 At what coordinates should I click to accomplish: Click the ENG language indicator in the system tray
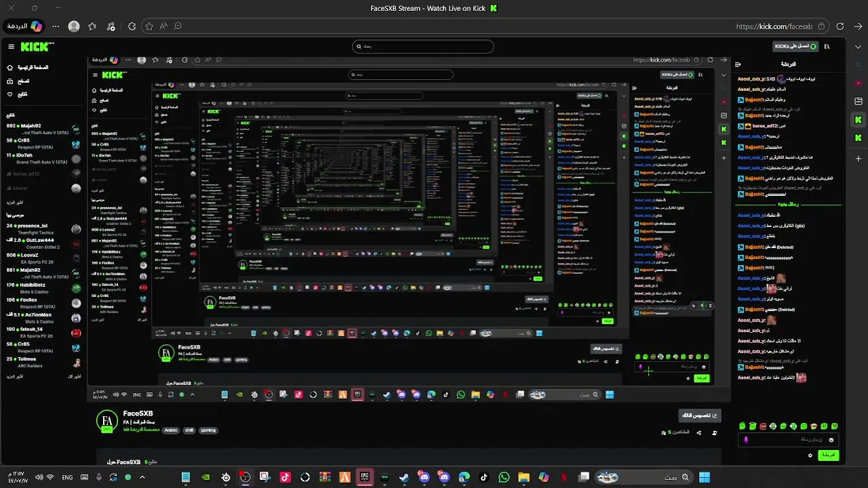67,477
